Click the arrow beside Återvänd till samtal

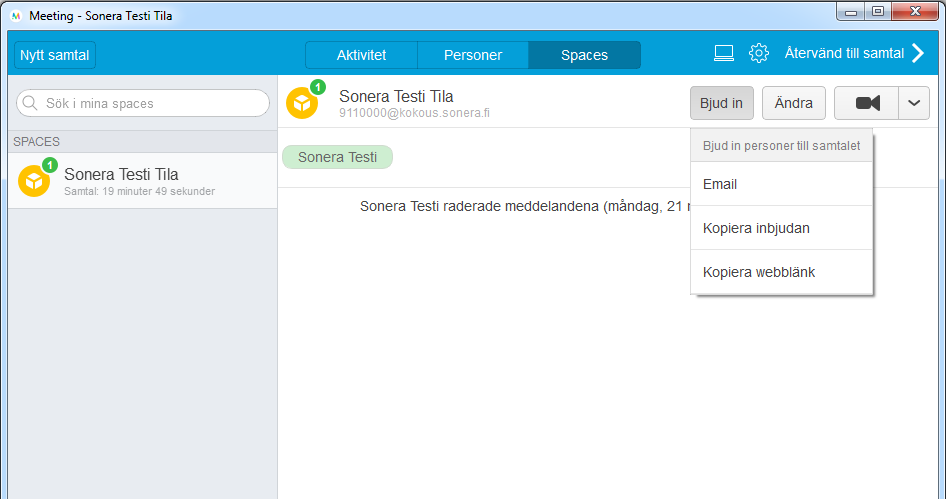[x=918, y=54]
